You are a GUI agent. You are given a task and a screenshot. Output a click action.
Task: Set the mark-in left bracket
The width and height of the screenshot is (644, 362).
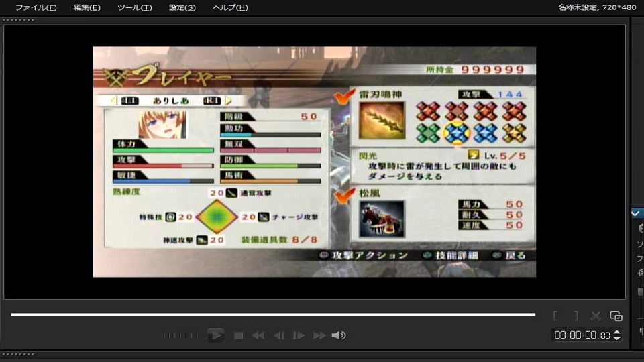click(555, 316)
